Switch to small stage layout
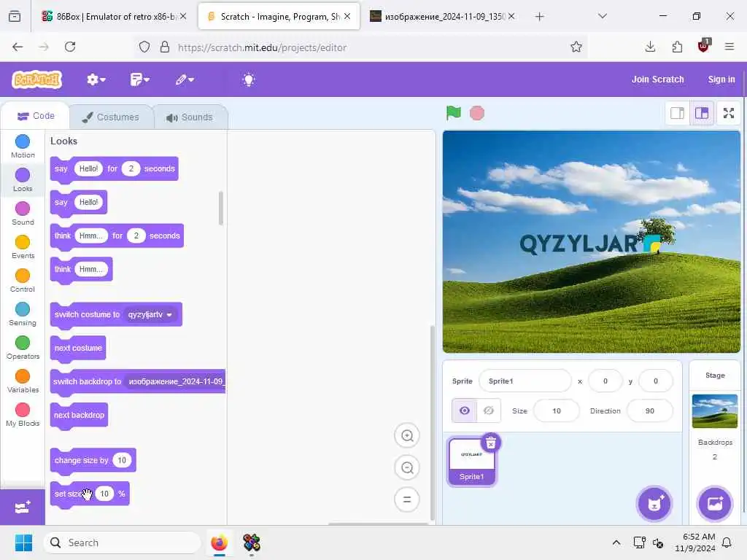Viewport: 747px width, 560px height. point(678,113)
